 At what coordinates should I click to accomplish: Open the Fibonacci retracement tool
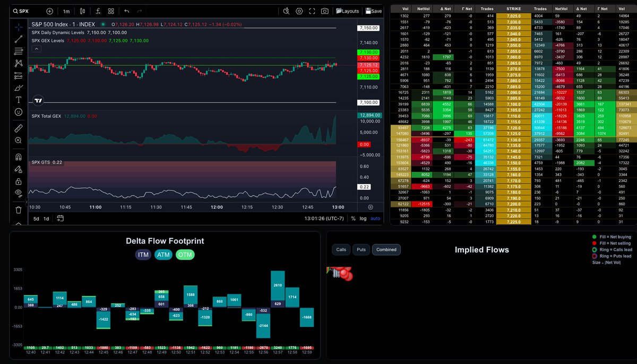19,51
